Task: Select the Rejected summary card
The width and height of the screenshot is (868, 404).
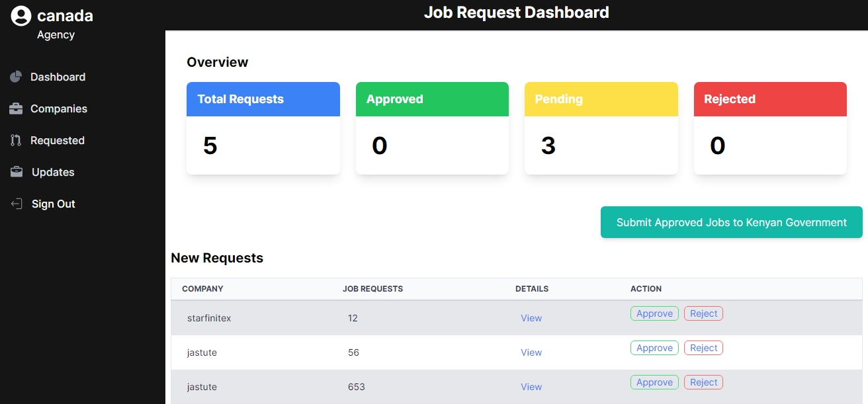Action: pos(770,128)
